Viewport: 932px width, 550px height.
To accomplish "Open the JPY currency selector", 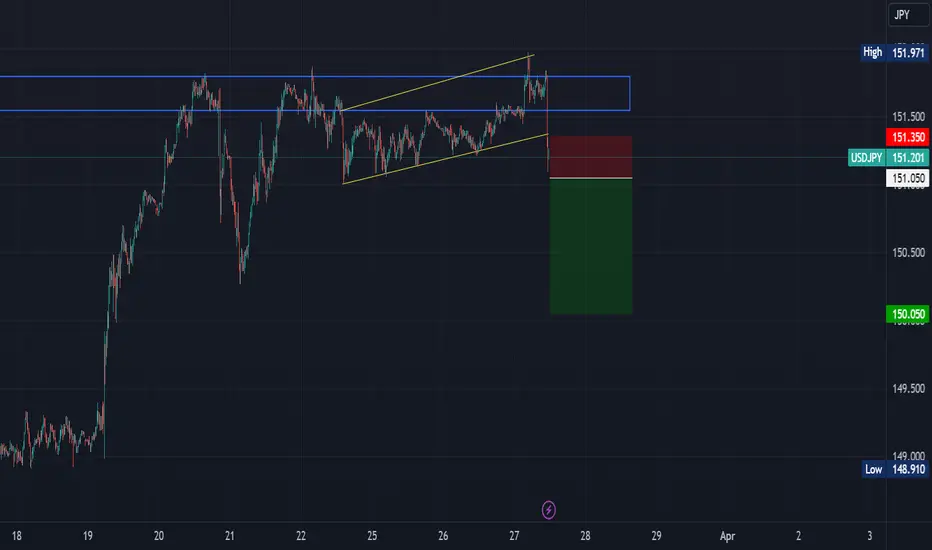I will tap(907, 14).
